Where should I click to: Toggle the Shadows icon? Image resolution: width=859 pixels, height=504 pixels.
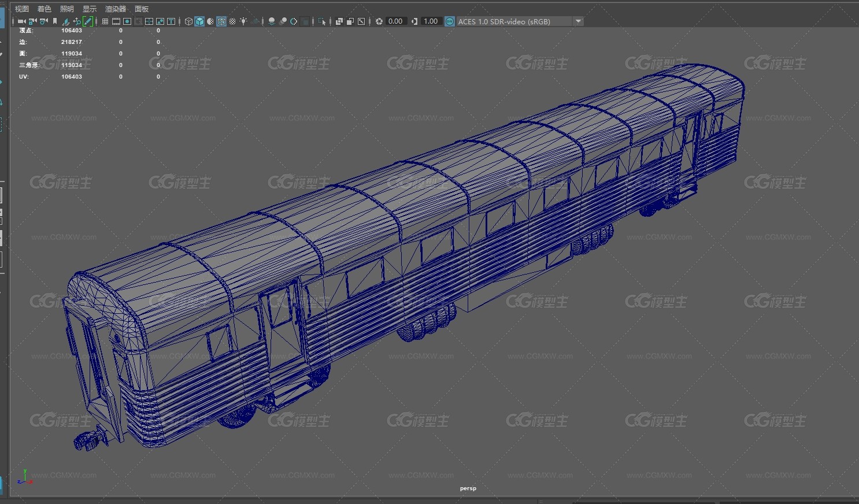click(x=254, y=21)
